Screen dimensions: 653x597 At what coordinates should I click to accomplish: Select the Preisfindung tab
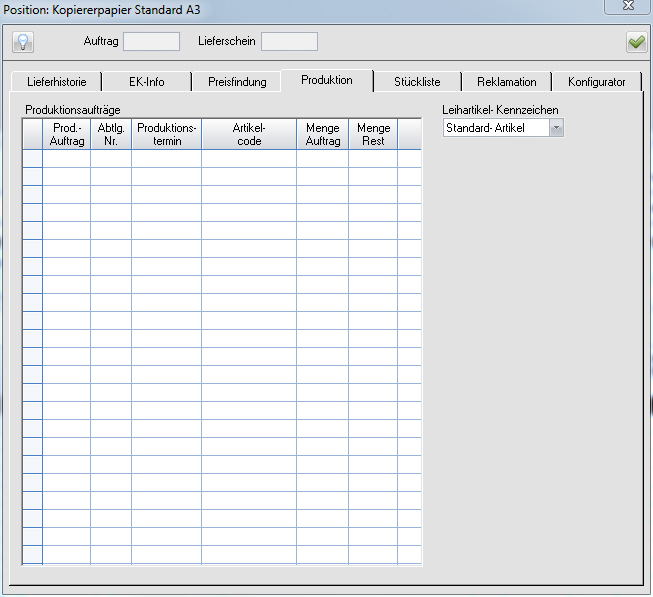[237, 82]
